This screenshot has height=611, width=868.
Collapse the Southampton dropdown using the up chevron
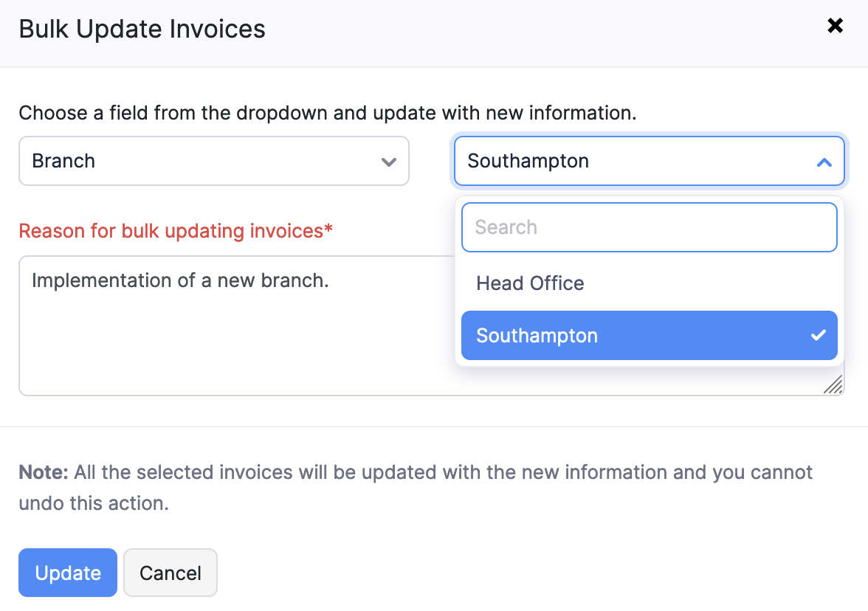pos(824,162)
